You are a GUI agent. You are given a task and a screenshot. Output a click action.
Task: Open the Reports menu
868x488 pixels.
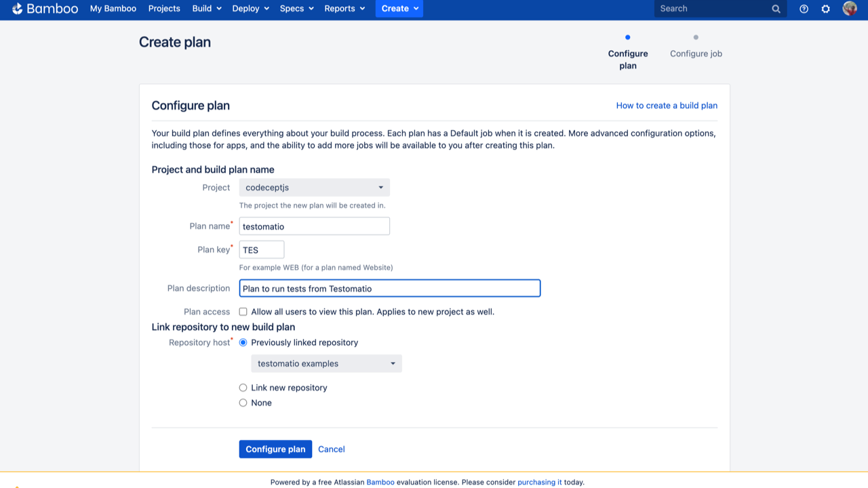344,9
